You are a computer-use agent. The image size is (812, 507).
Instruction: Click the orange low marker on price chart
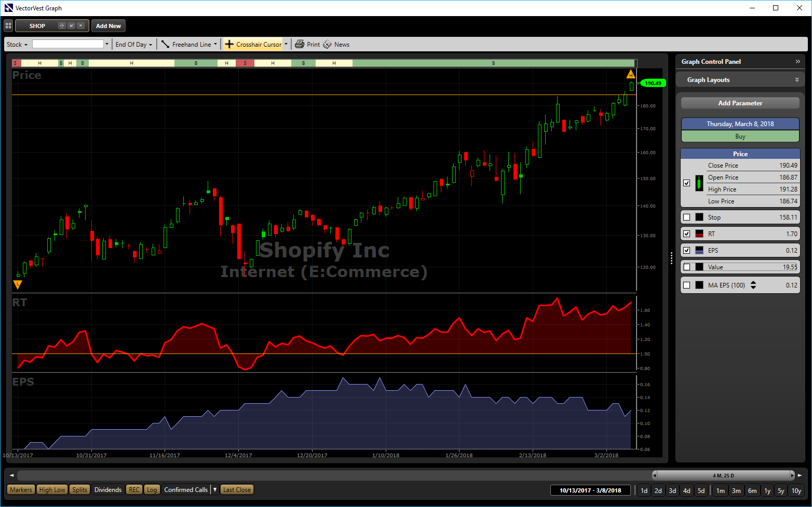[18, 284]
